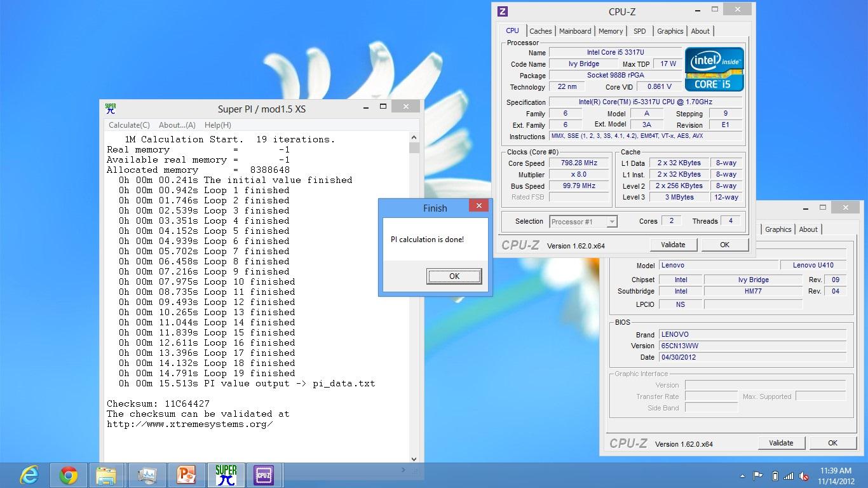Click Super PI scrollbar up arrow
This screenshot has width=868, height=488.
414,137
